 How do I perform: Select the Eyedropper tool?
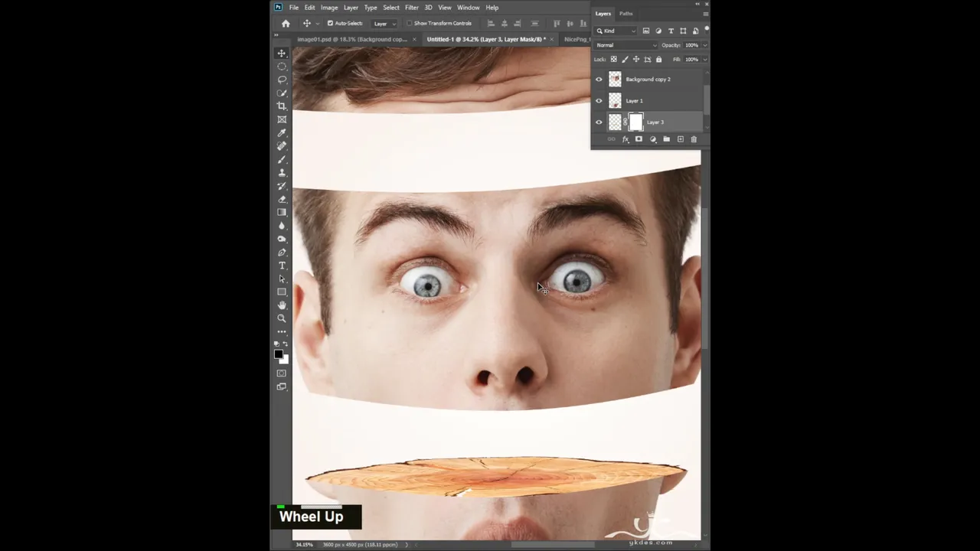coord(282,132)
